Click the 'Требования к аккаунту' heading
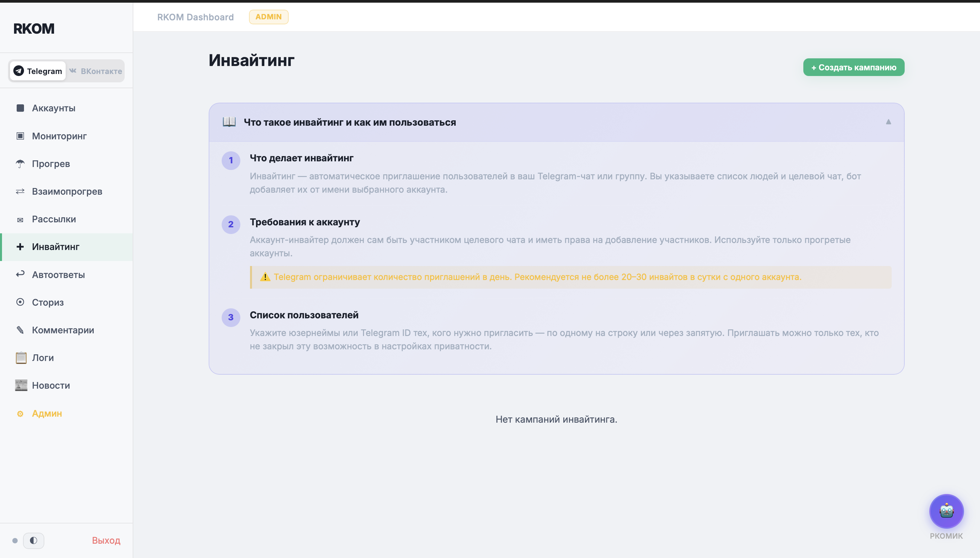 (305, 222)
